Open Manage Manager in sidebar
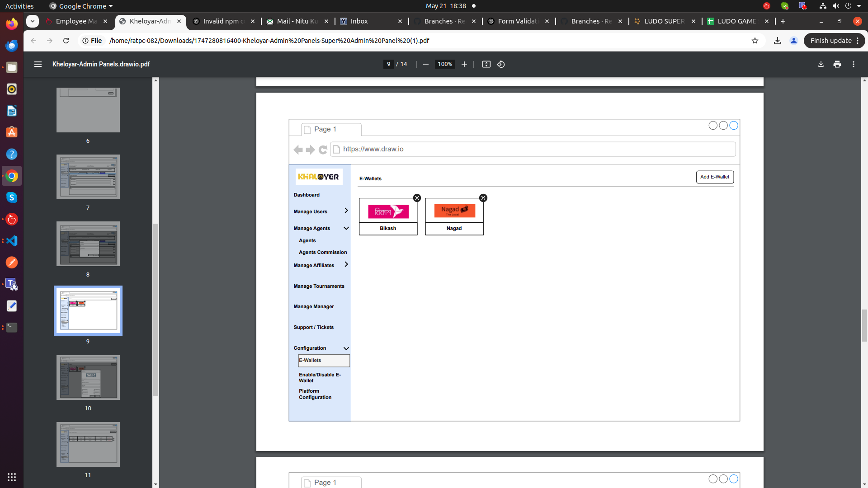Image resolution: width=868 pixels, height=488 pixels. point(314,306)
